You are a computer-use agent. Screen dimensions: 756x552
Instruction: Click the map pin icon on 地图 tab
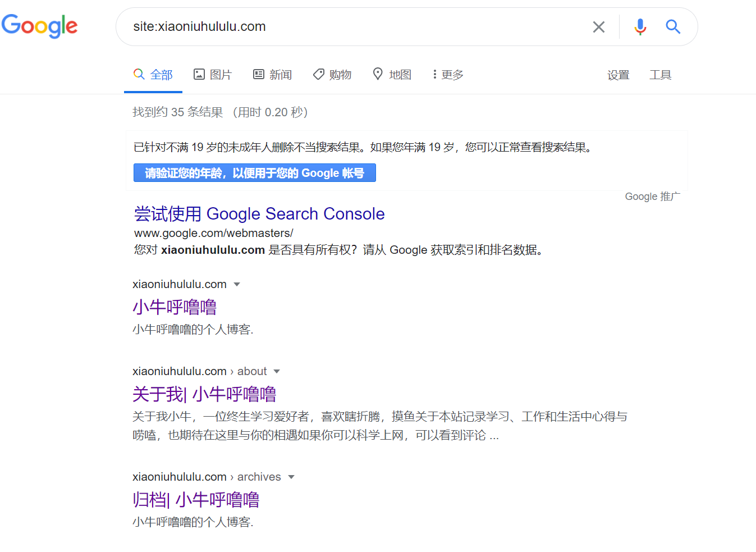click(x=378, y=74)
